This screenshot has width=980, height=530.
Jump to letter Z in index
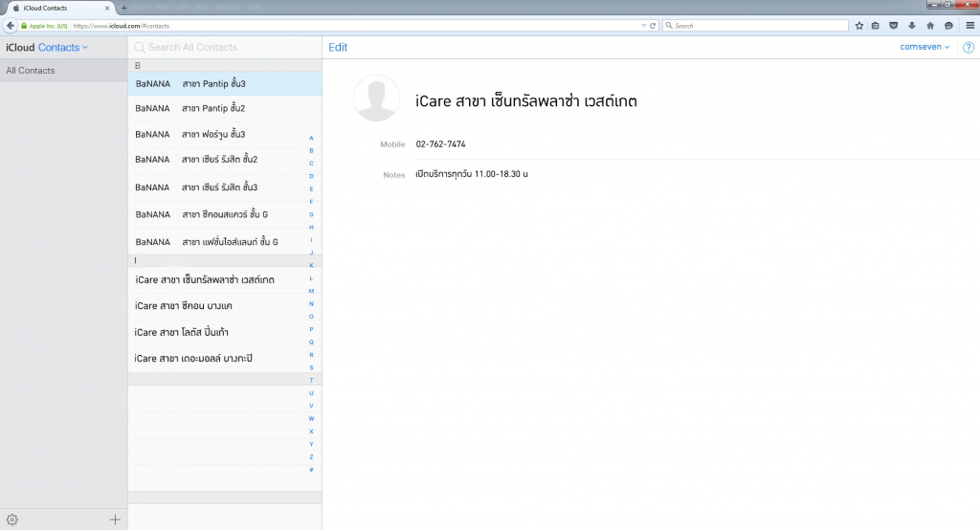tap(311, 457)
